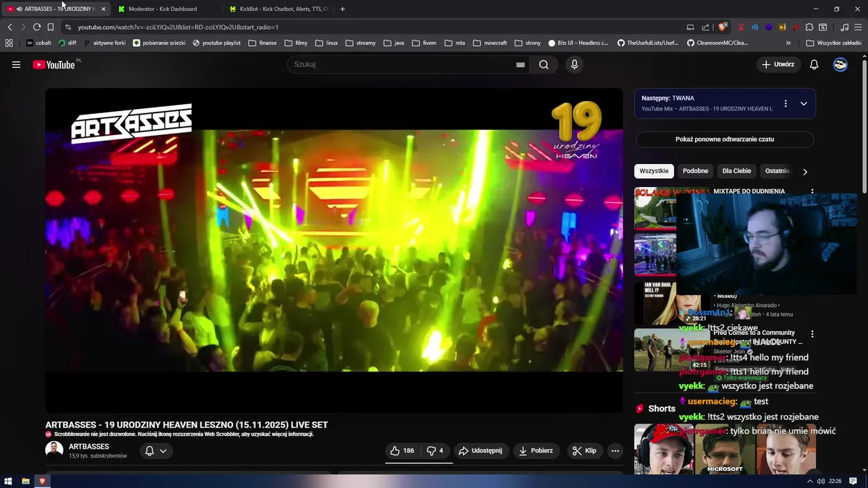The image size is (868, 488).
Task: Open the MIXTAPE DO DUDNIENIA thumbnail
Action: [655, 209]
